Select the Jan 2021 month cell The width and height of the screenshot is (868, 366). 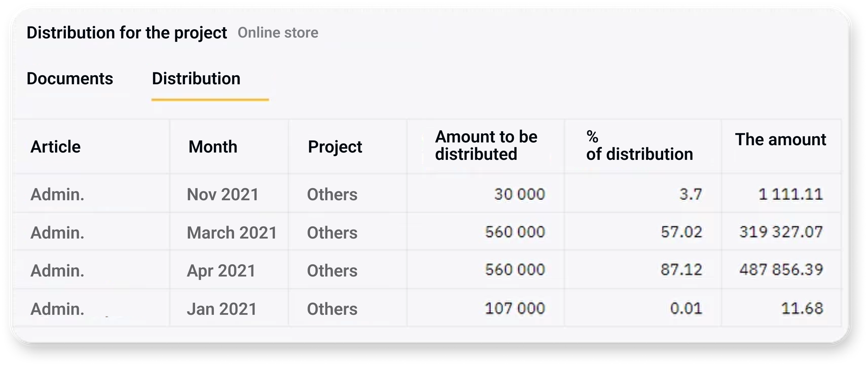(x=222, y=309)
